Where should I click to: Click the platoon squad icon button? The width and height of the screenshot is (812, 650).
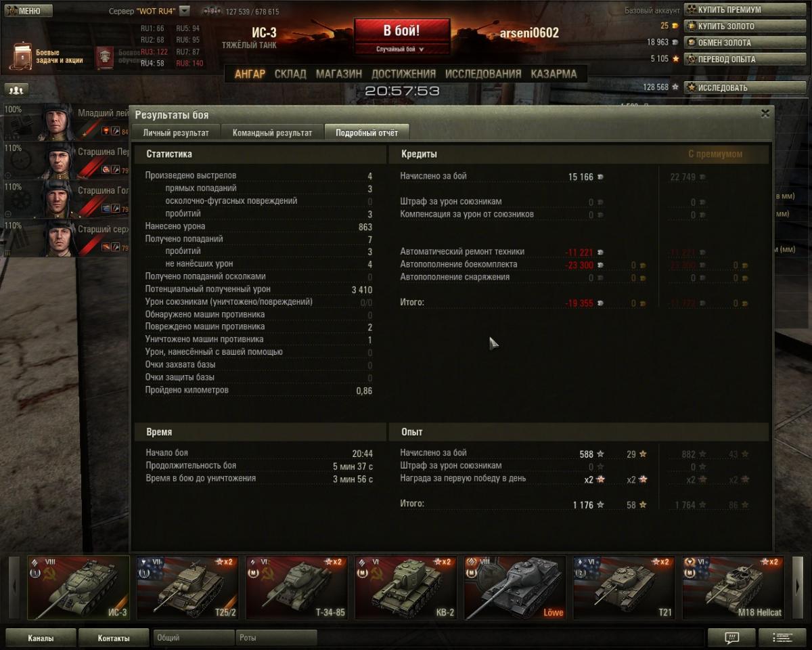16,89
